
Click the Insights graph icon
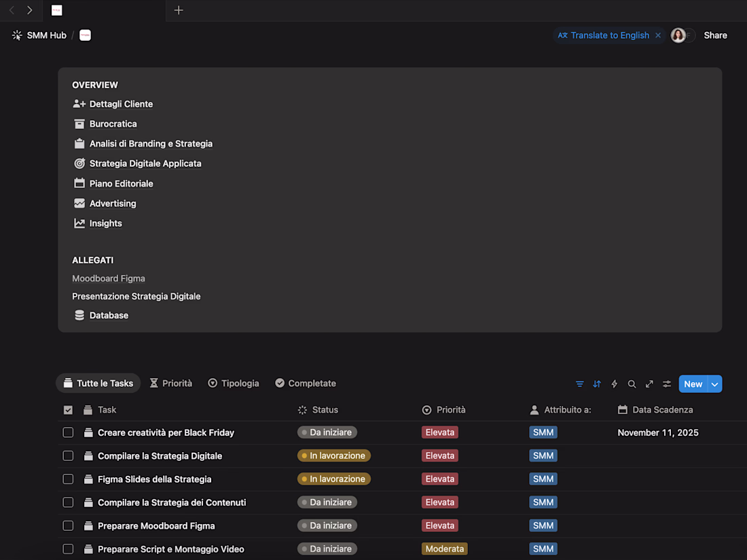[x=79, y=223]
